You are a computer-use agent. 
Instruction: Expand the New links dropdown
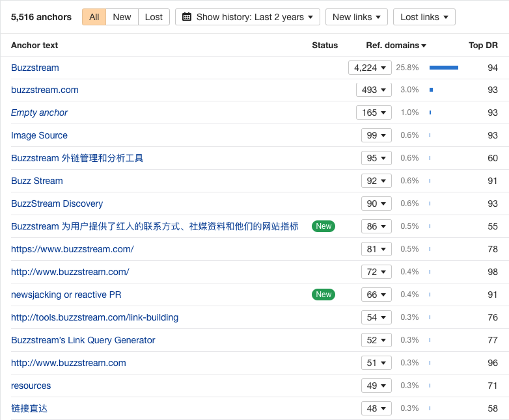tap(357, 17)
